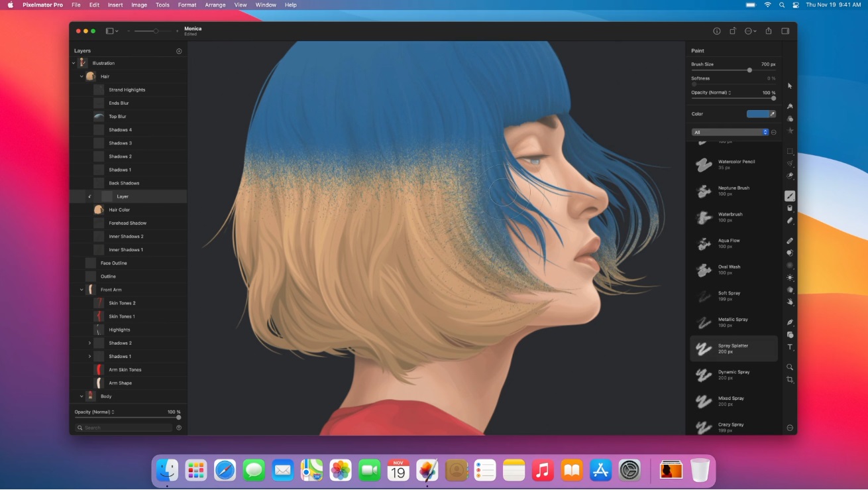The height and width of the screenshot is (490, 868).
Task: Choose the Effects star tool
Action: (x=790, y=131)
